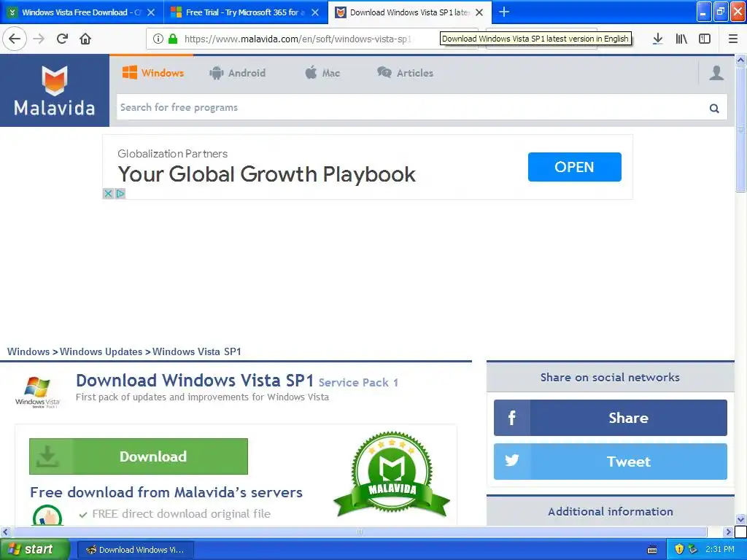Click Free download from Malavida's servers text
Viewport: 747px width, 560px height.
[x=166, y=492]
